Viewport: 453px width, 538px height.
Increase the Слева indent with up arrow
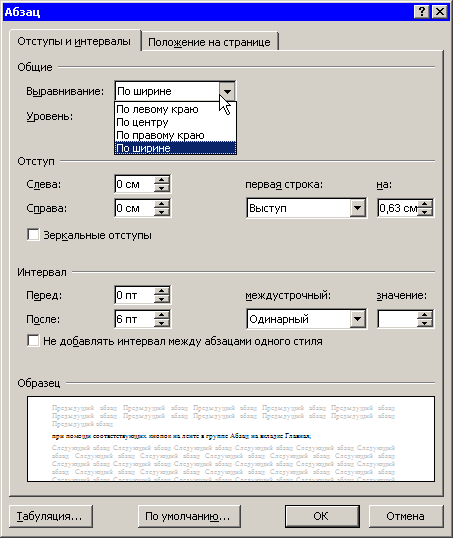162,180
